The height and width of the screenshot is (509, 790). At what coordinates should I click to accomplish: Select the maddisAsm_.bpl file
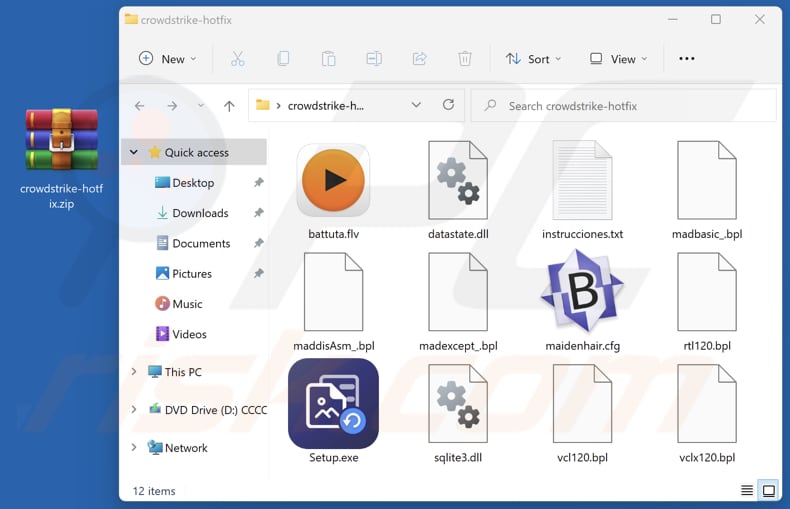coord(334,302)
